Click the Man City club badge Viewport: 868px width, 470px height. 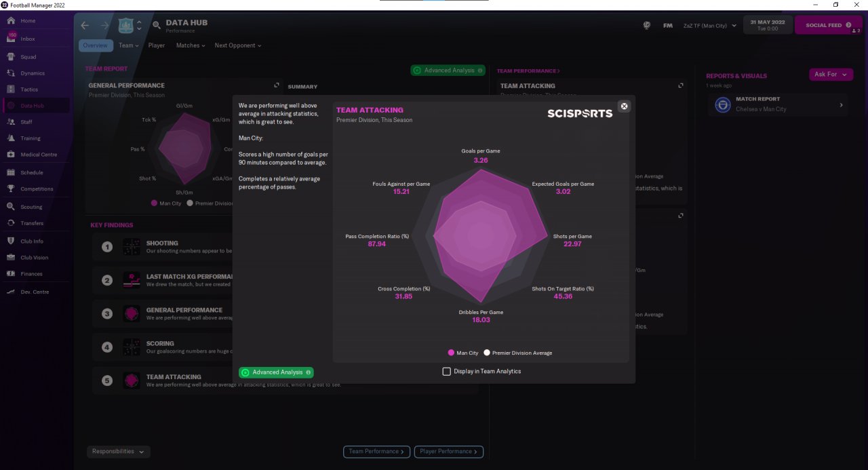tap(125, 26)
